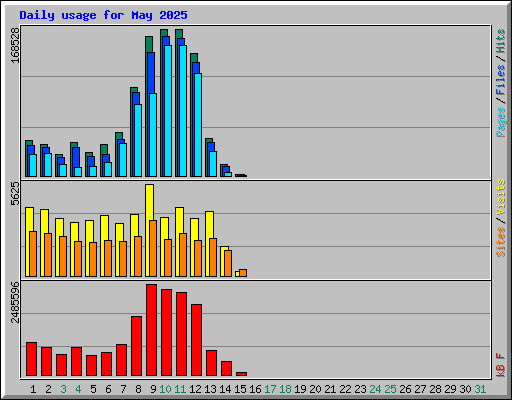Click the day 8 red KB bar
512x400 pixels.
point(136,346)
